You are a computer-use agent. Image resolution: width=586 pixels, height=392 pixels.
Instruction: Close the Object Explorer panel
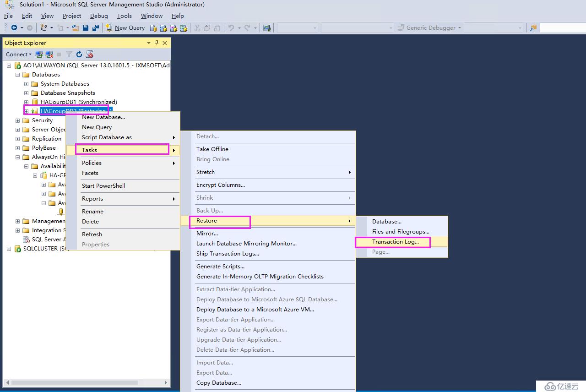[165, 43]
